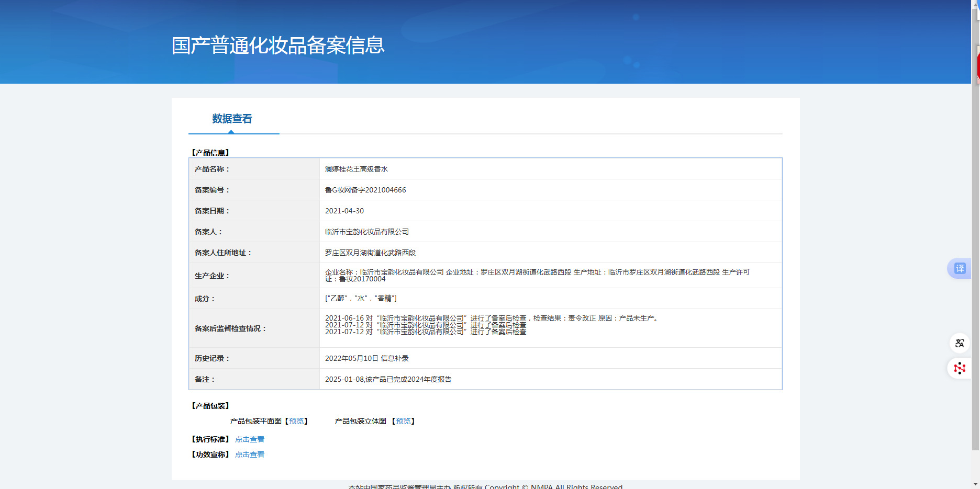Click the blue 译 translate floating button
This screenshot has height=489, width=980.
coord(960,268)
